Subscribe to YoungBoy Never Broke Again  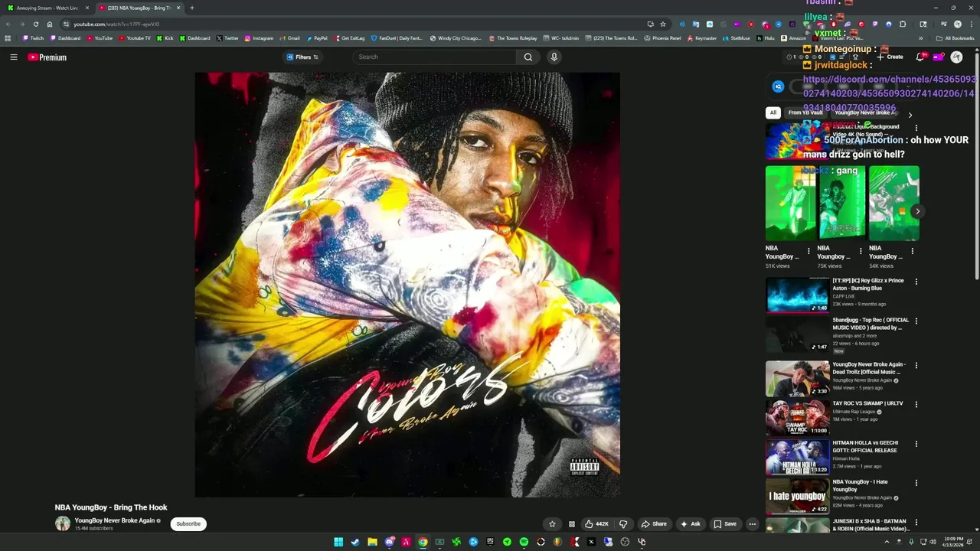click(188, 523)
